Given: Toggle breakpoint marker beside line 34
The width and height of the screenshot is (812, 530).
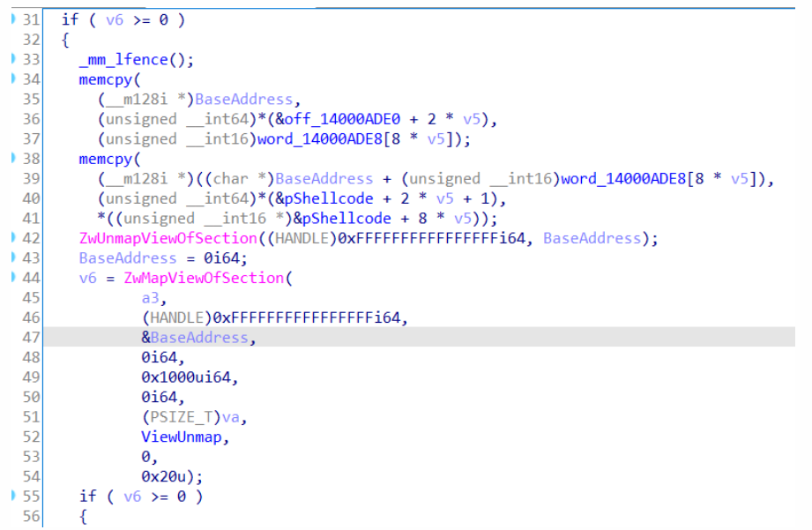Looking at the screenshot, I should click(13, 78).
